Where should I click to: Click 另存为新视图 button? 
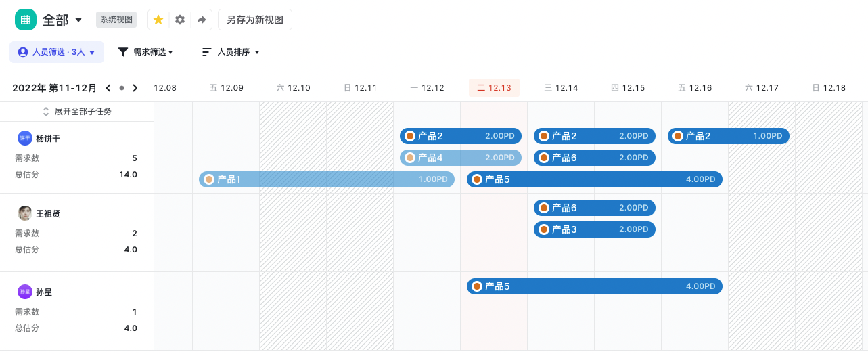click(255, 20)
